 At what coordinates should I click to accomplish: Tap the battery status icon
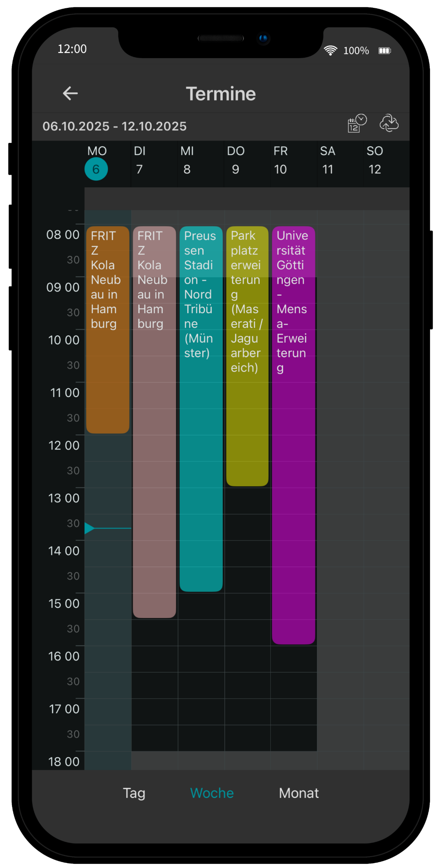pos(385,51)
